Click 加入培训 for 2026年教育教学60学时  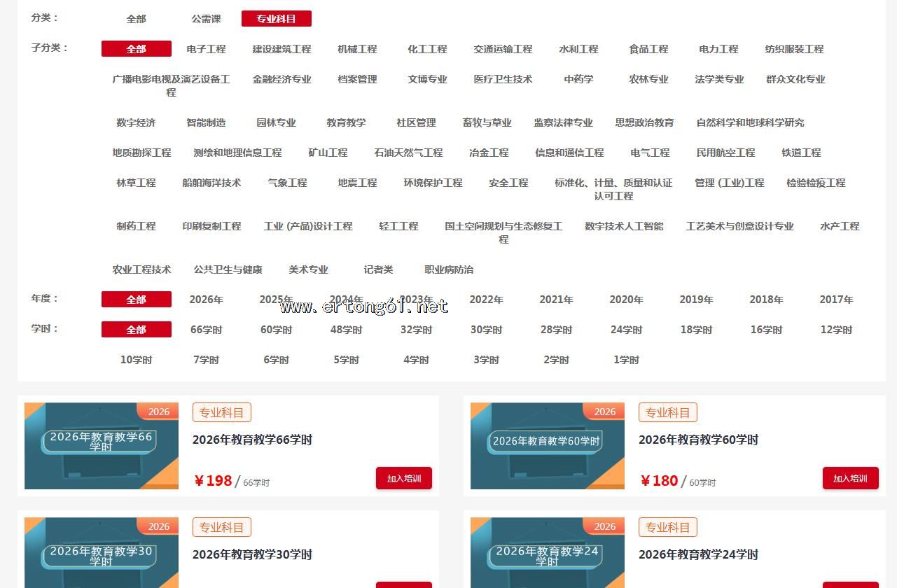click(x=850, y=478)
